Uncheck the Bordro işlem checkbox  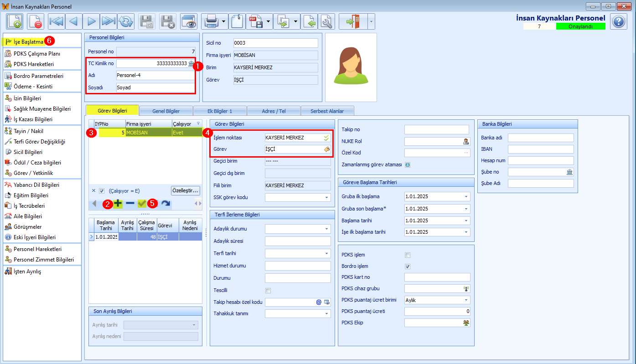(408, 266)
